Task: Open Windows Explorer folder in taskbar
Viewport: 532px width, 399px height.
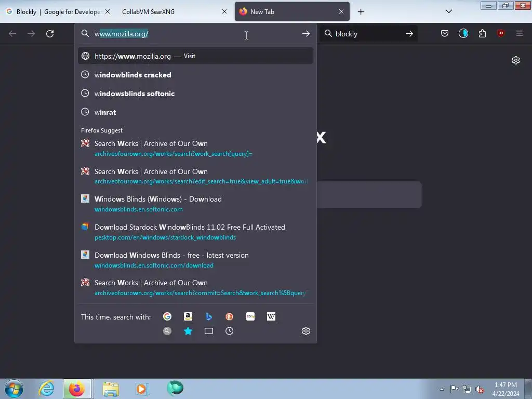Action: pos(111,389)
